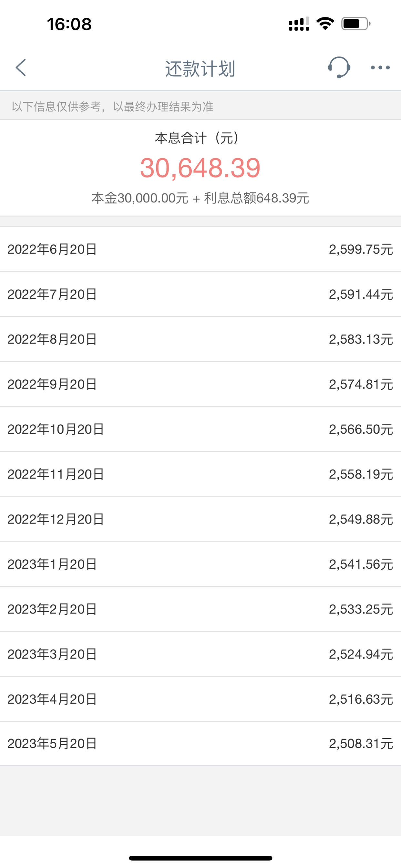Select the 2023年1月20日 repayment row
The width and height of the screenshot is (401, 868).
click(x=200, y=564)
